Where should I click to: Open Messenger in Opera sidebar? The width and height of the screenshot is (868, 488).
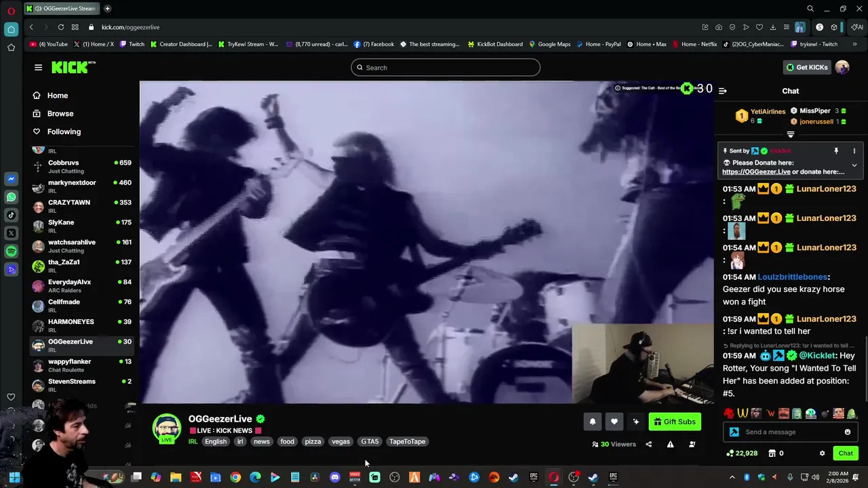tap(11, 179)
